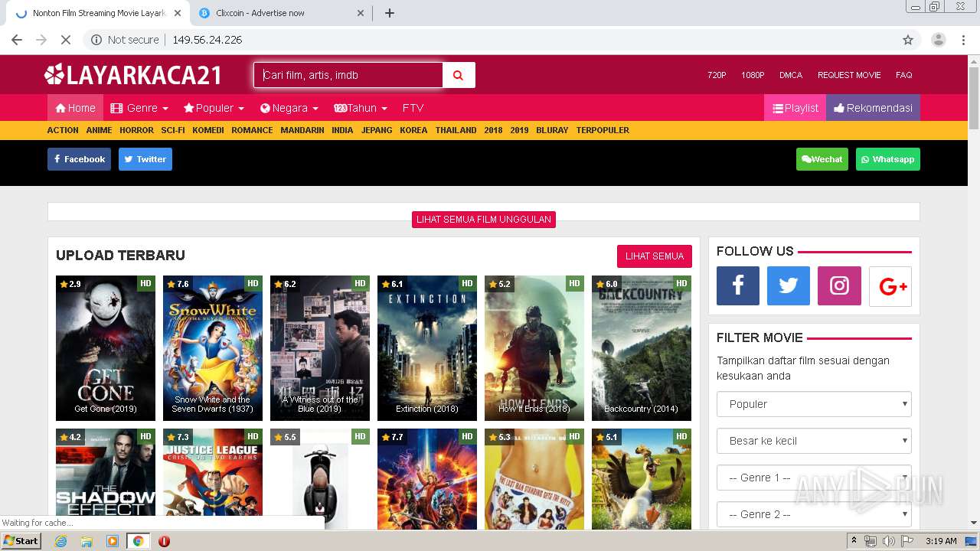
Task: View the Not secure site info icon
Action: 96,40
